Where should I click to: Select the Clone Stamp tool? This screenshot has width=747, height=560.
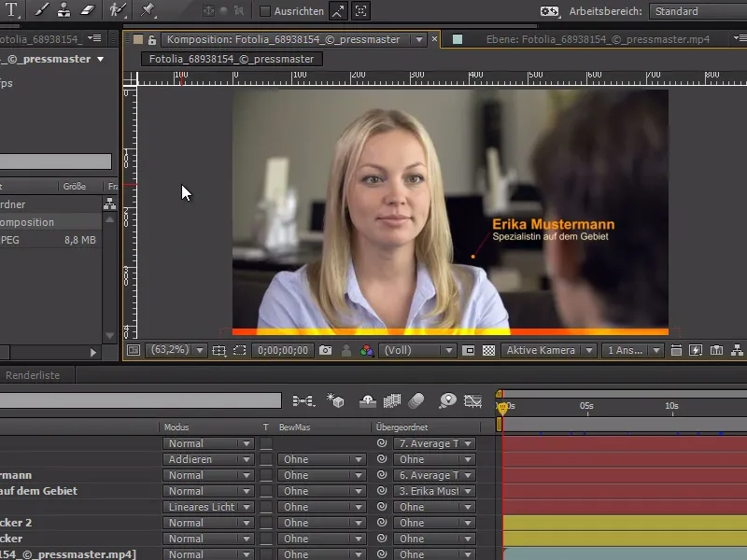click(63, 9)
